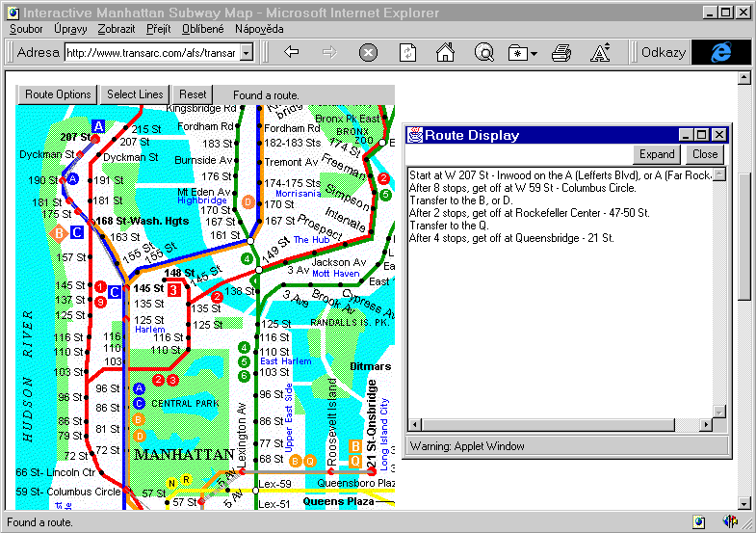Image resolution: width=756 pixels, height=533 pixels.
Task: Click the Stop loading icon
Action: click(368, 52)
